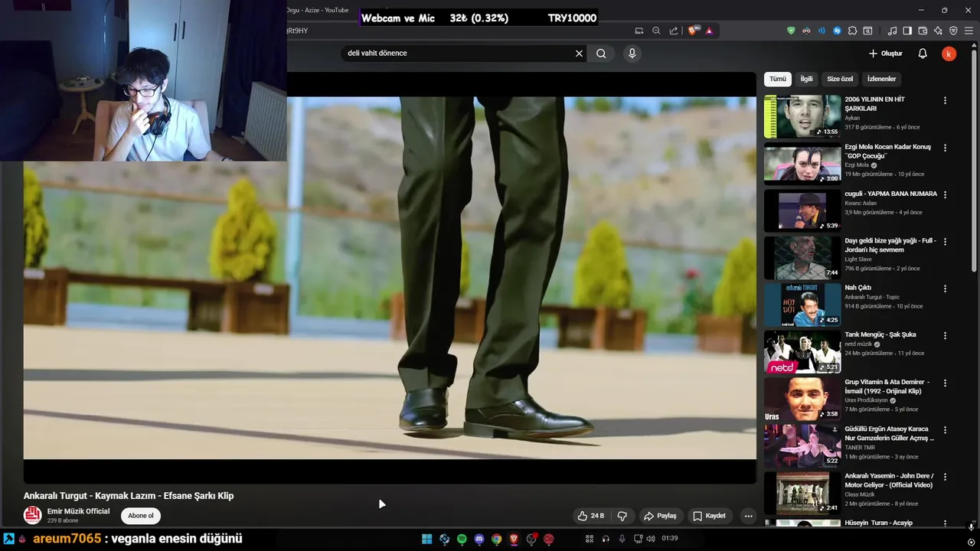Open cuguli Yapma Bana Numara thumbnail
Image resolution: width=980 pixels, height=551 pixels.
coord(802,210)
